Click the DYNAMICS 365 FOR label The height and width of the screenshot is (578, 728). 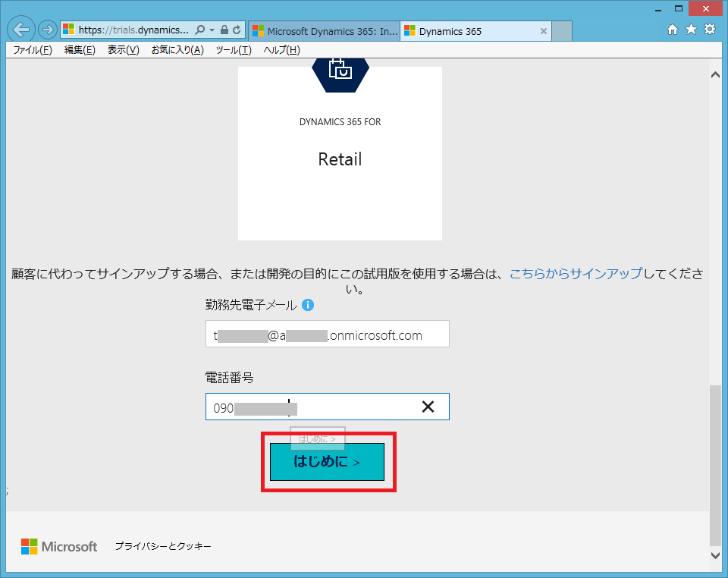340,121
